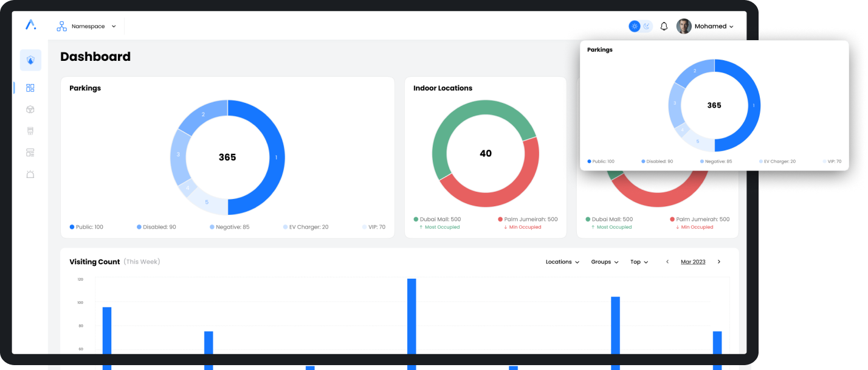Click segment 3 of the Parkings popup donut
Screen dimensions: 868x370
(675, 103)
